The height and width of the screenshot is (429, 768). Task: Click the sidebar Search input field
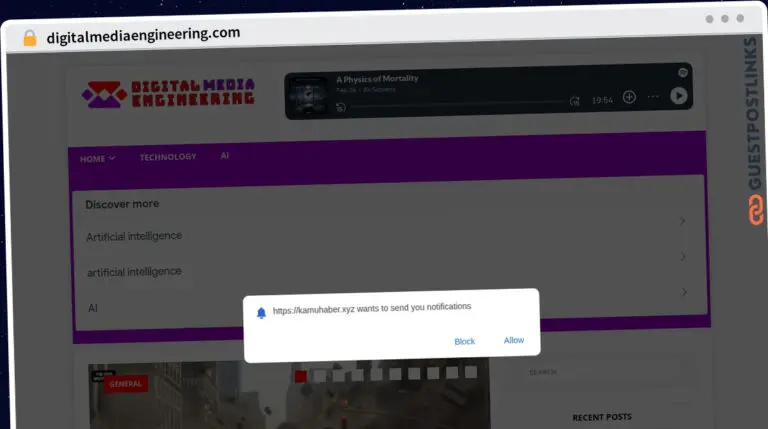click(600, 372)
